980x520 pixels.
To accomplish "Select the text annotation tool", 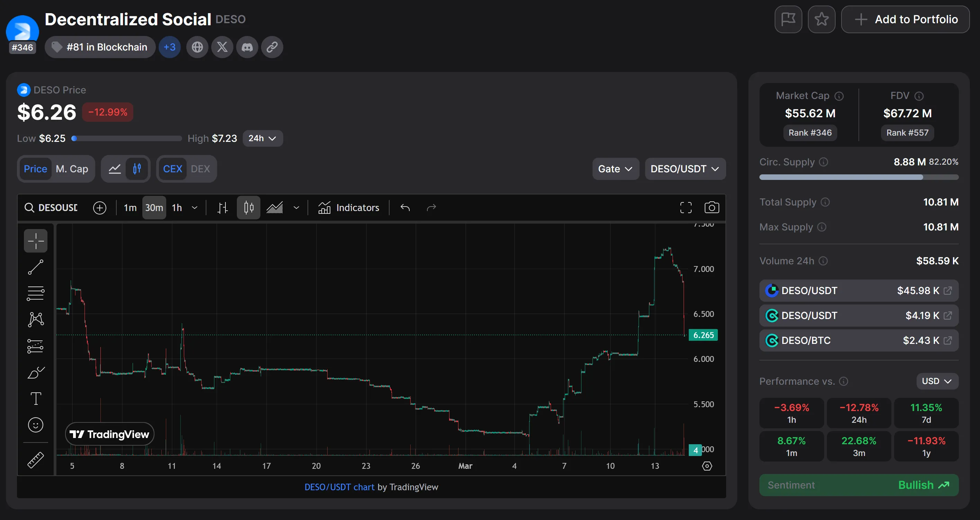I will point(35,399).
